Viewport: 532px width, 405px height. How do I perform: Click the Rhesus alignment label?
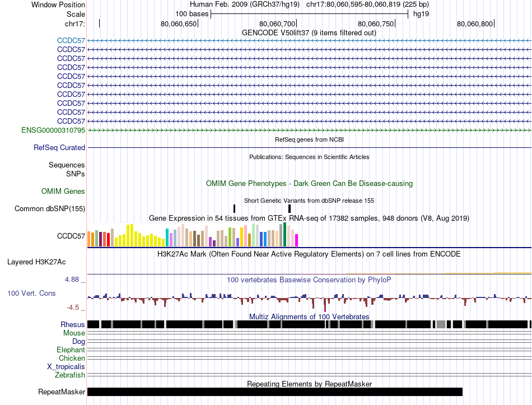pos(73,325)
